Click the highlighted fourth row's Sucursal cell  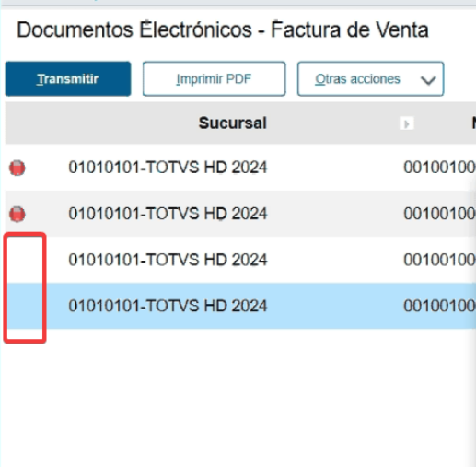(x=168, y=306)
